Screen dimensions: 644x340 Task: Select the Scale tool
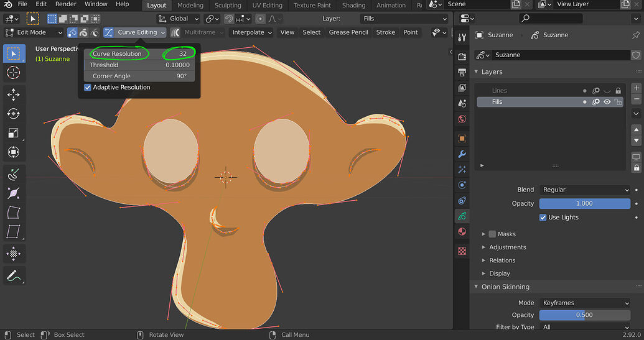14,133
